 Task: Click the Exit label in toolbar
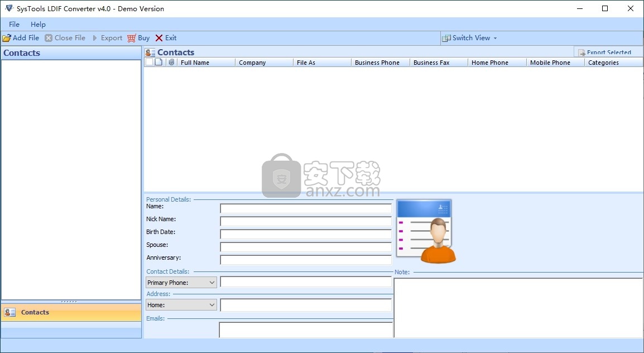pyautogui.click(x=171, y=38)
